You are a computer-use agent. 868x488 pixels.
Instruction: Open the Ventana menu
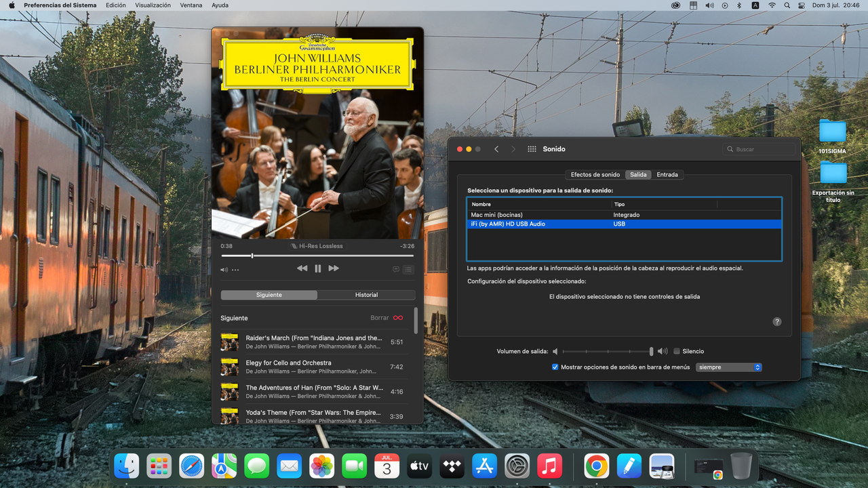[x=191, y=5]
